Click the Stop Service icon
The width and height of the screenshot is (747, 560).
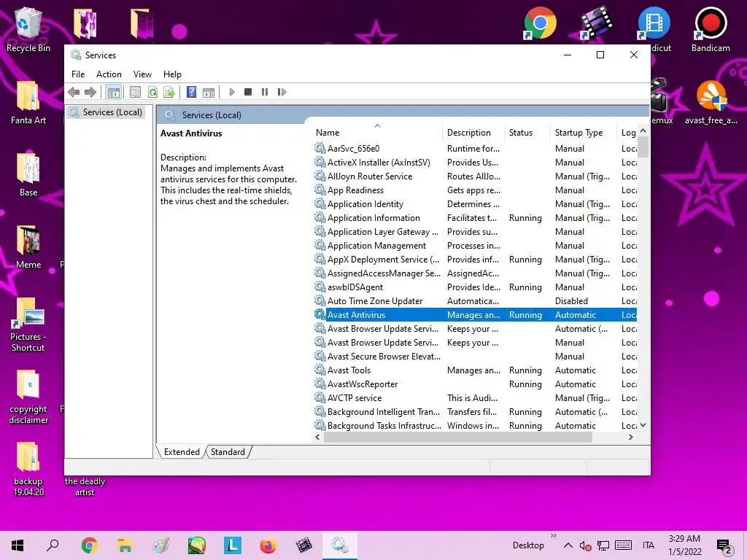pos(248,92)
